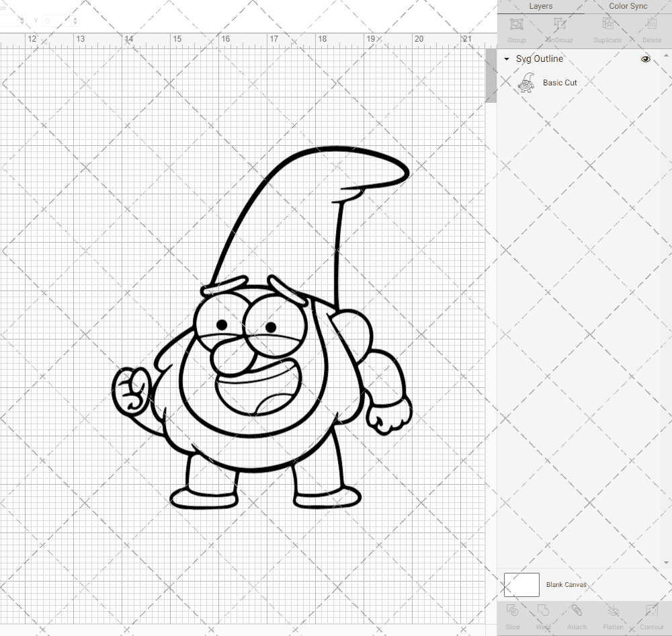This screenshot has width=672, height=636.
Task: Click the layers panel scroll up arrow
Action: (665, 56)
